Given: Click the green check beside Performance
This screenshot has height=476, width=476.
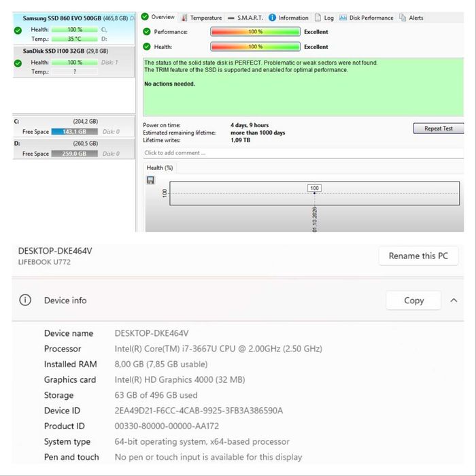Looking at the screenshot, I should point(147,31).
